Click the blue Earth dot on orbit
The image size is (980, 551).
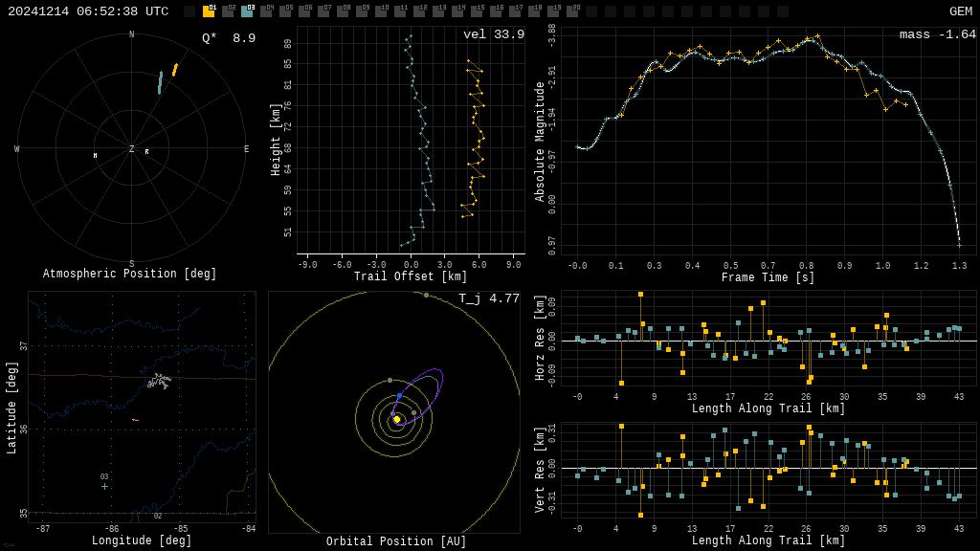point(400,395)
